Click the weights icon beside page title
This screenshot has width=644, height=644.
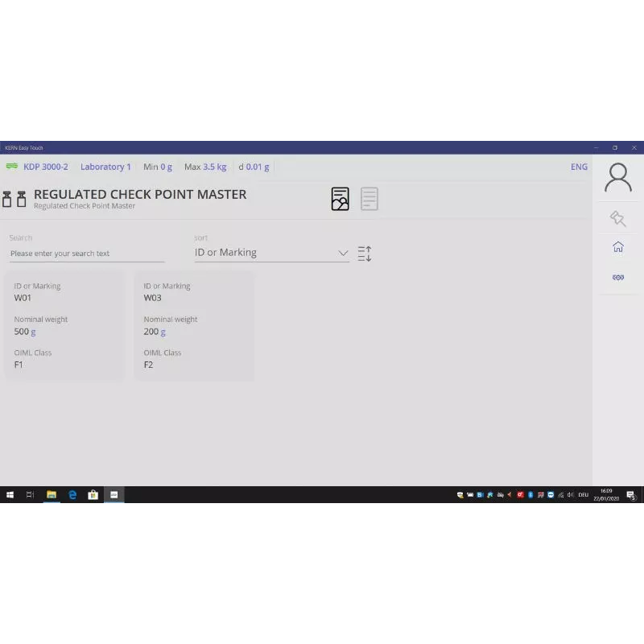click(14, 199)
